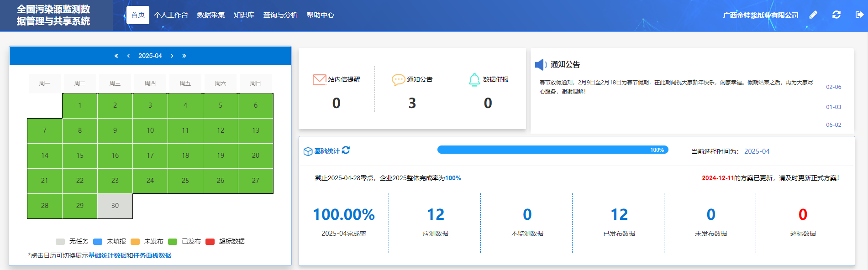The image size is (868, 270).
Task: Switch to 个人工作台 tab
Action: click(x=171, y=15)
